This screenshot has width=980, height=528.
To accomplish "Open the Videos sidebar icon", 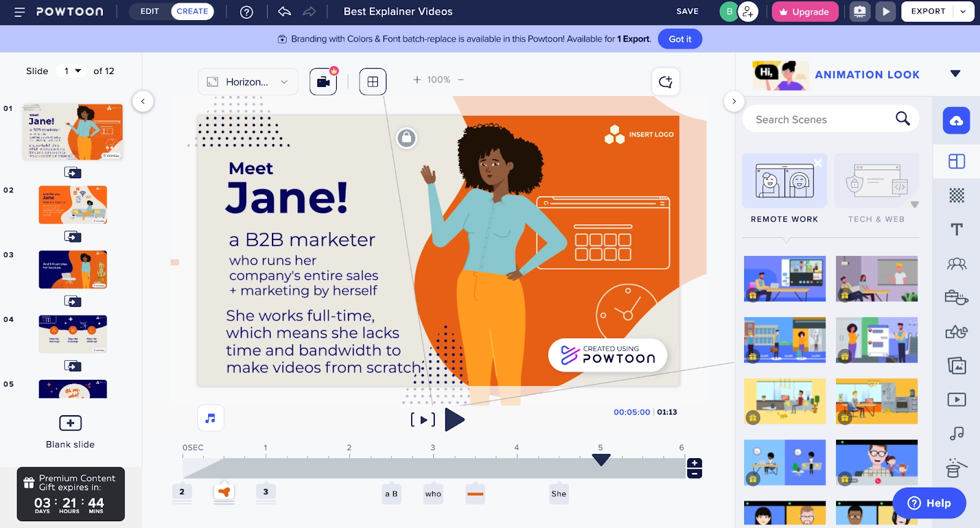I will pyautogui.click(x=957, y=400).
